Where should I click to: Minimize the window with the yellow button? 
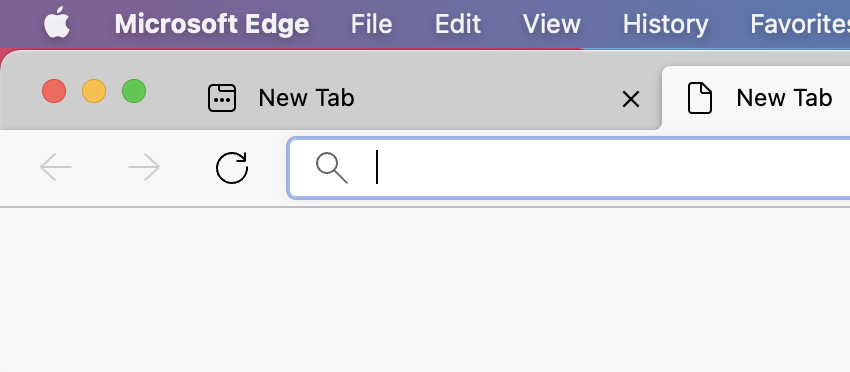[94, 91]
